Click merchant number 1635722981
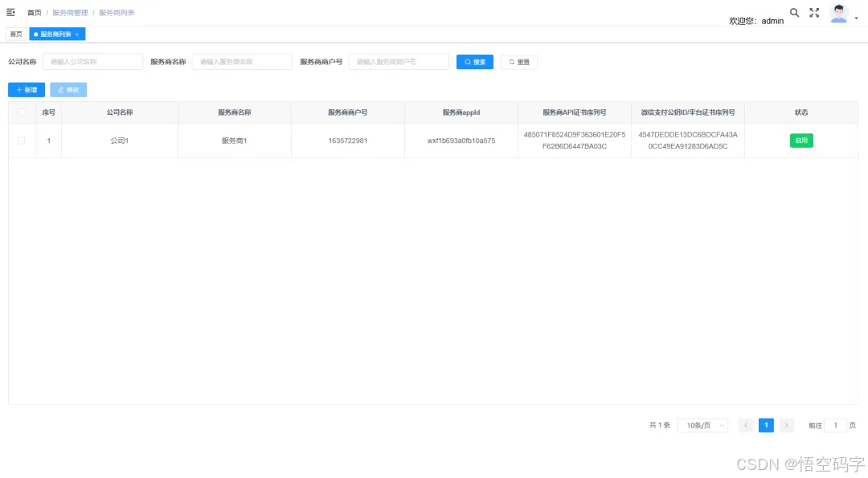868x478 pixels. 348,141
